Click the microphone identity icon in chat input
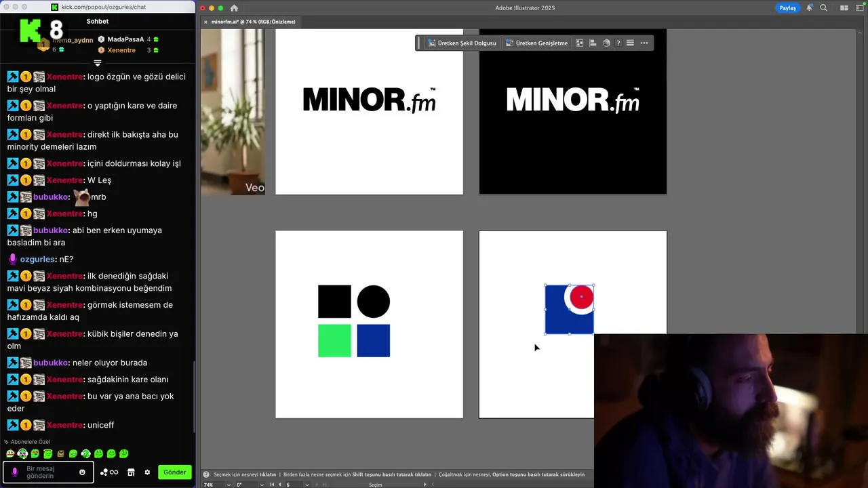Image resolution: width=868 pixels, height=488 pixels. [x=14, y=472]
